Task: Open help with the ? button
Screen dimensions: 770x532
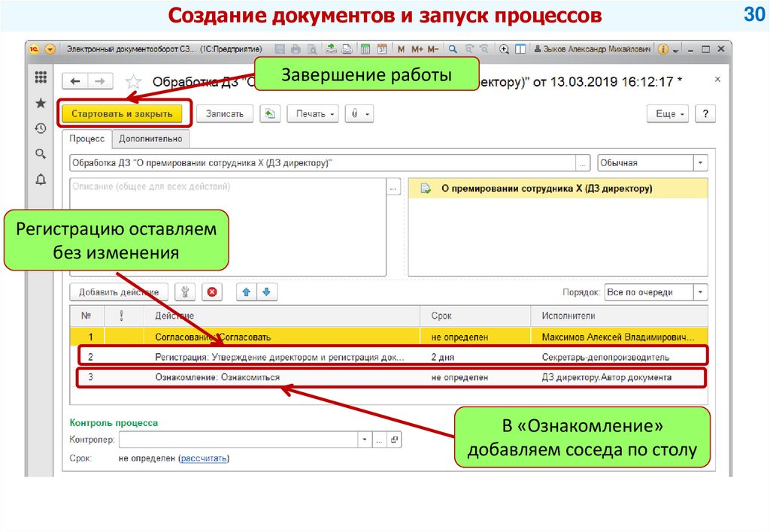Action: (705, 114)
